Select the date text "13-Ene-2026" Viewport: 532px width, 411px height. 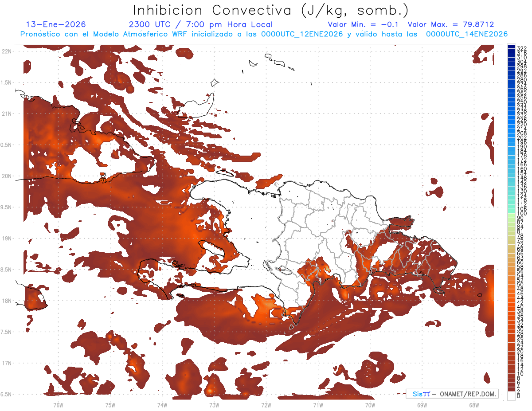56,24
